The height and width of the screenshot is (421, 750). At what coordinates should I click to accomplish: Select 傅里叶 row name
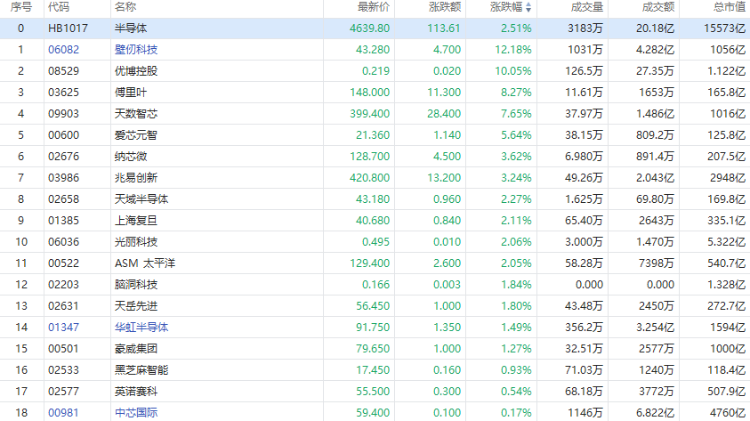[131, 92]
